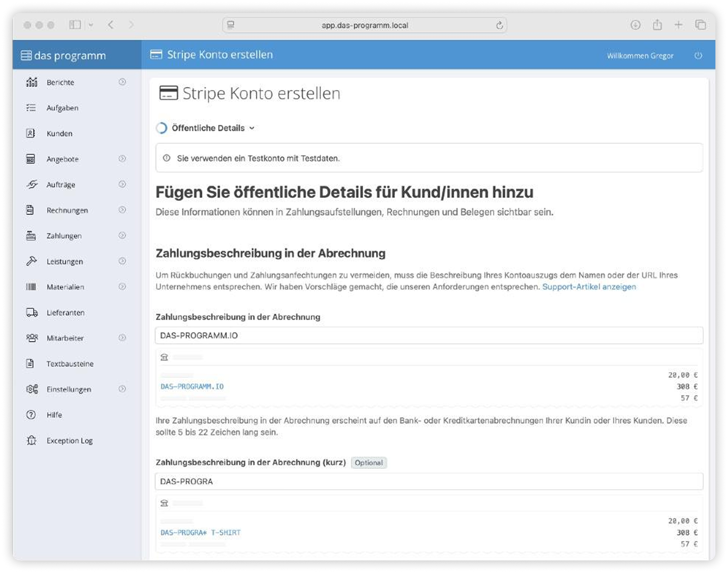Reload the page with refresh icon
This screenshot has width=728, height=573.
[x=499, y=25]
